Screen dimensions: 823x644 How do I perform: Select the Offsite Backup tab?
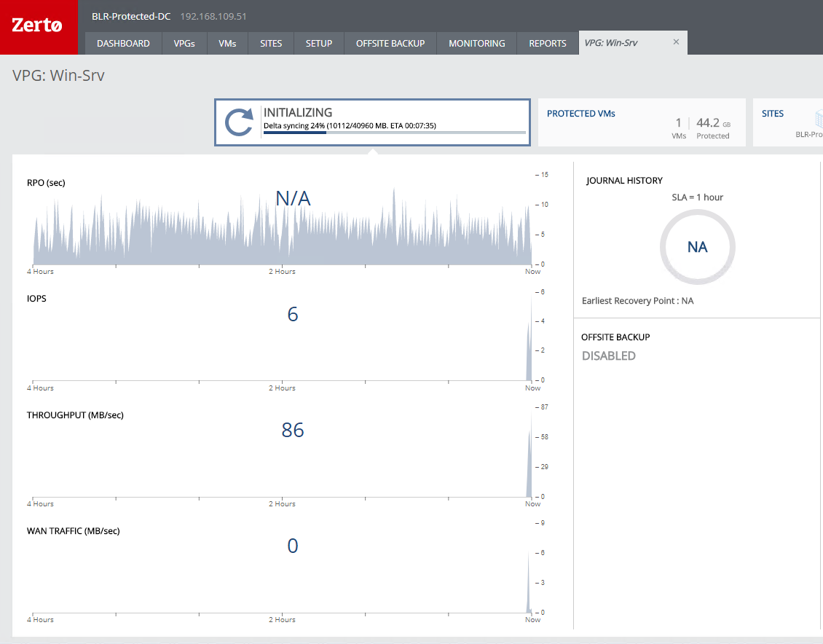click(x=390, y=44)
